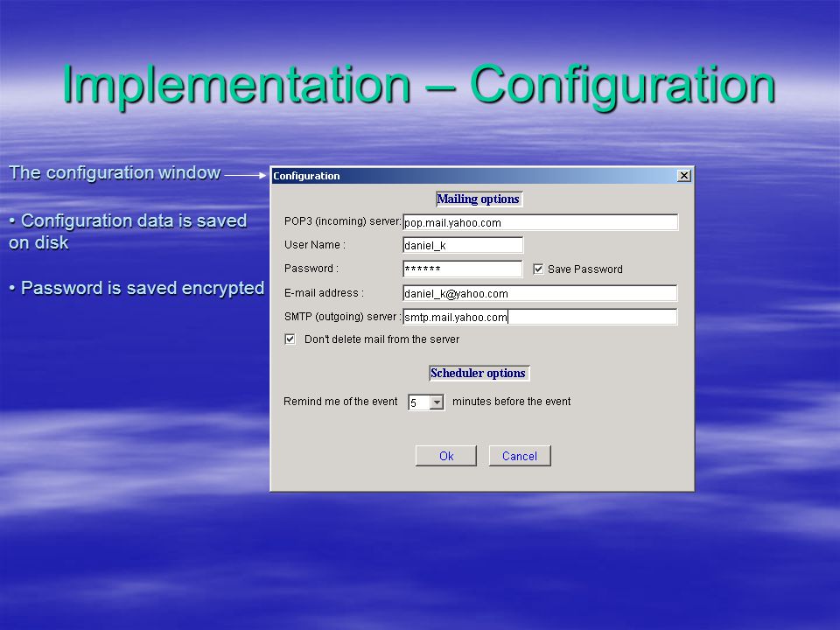Click the 'E-mail address :' label

[324, 293]
